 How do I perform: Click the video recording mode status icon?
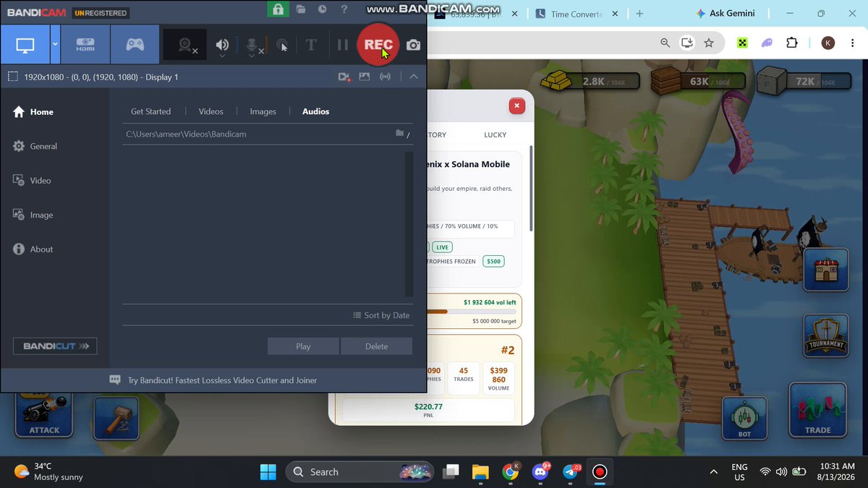(344, 77)
